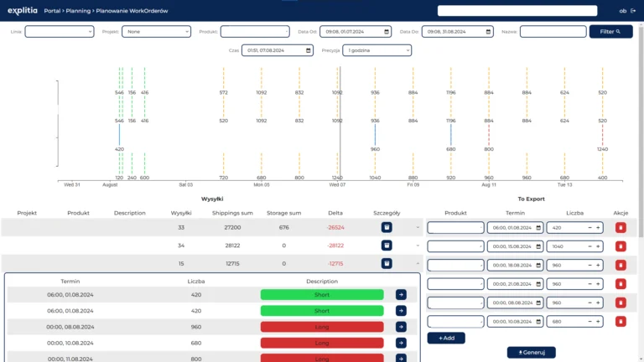This screenshot has width=644, height=362.
Task: Click the Generuj button
Action: pos(531,353)
